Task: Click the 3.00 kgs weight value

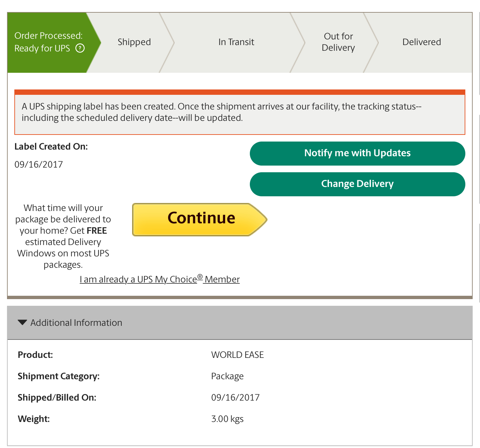Action: point(227,419)
